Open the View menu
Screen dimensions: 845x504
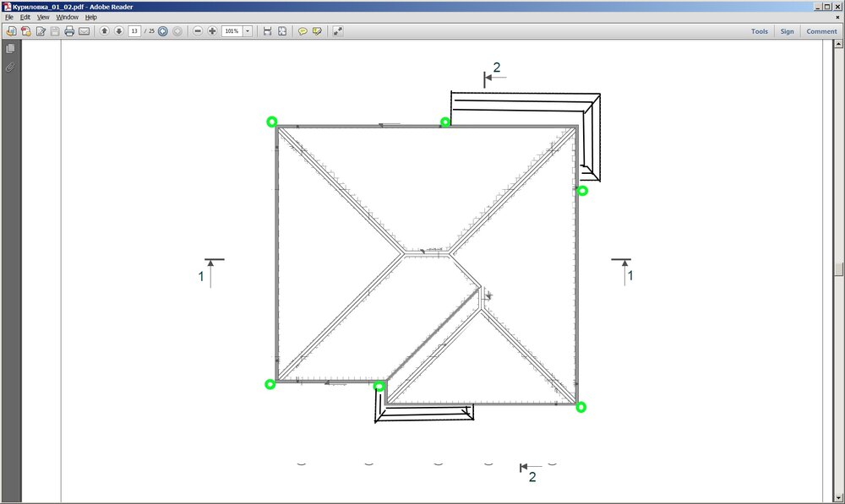43,17
